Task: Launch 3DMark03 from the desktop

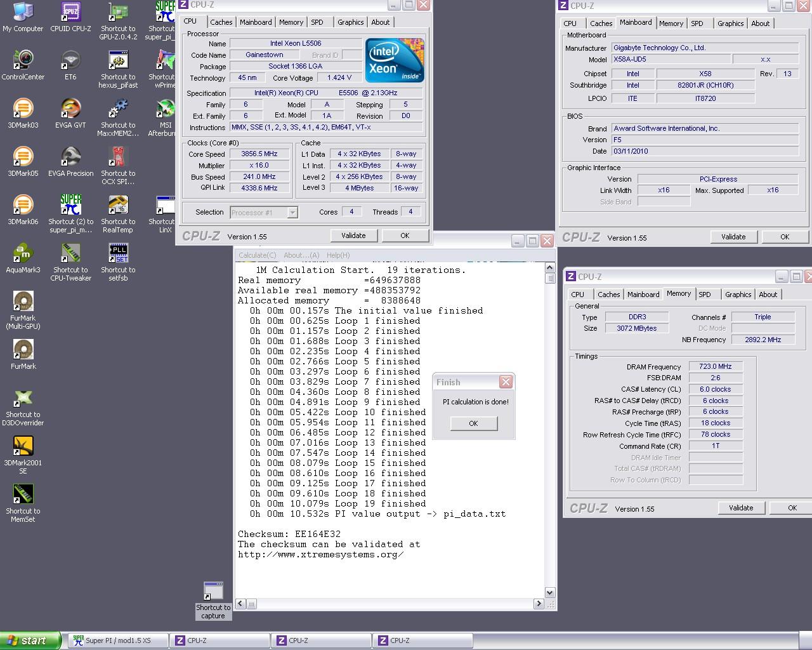Action: click(23, 114)
